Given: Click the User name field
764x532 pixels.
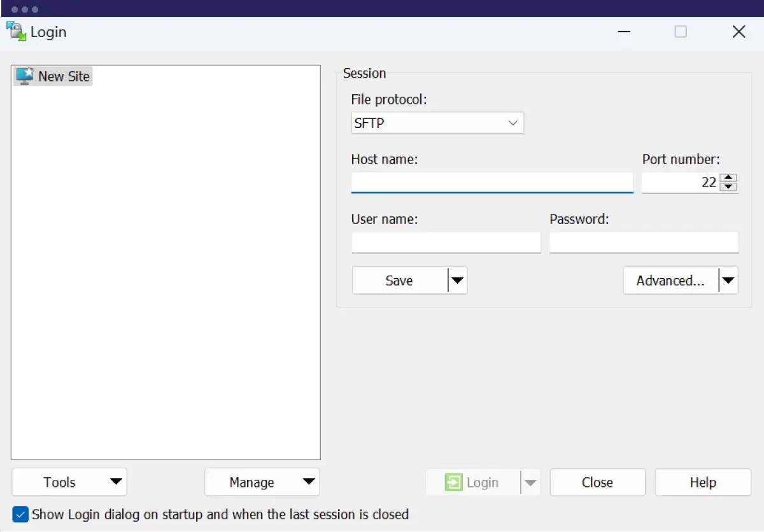Looking at the screenshot, I should pos(446,242).
